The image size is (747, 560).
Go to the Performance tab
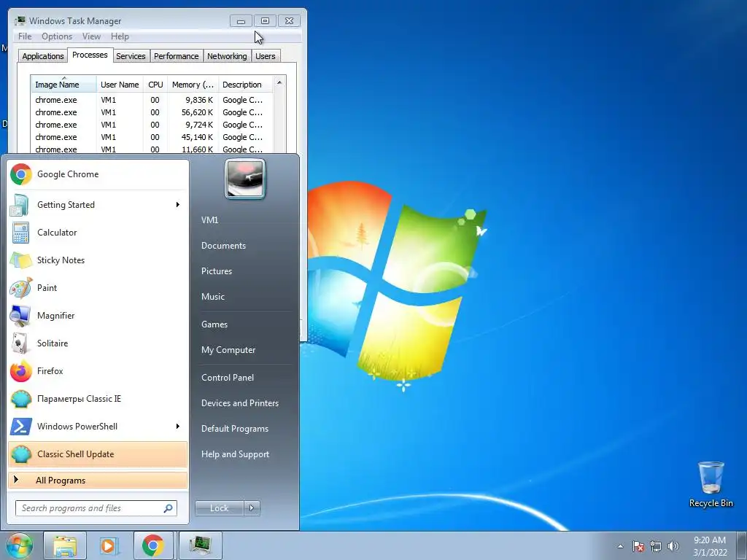click(177, 56)
